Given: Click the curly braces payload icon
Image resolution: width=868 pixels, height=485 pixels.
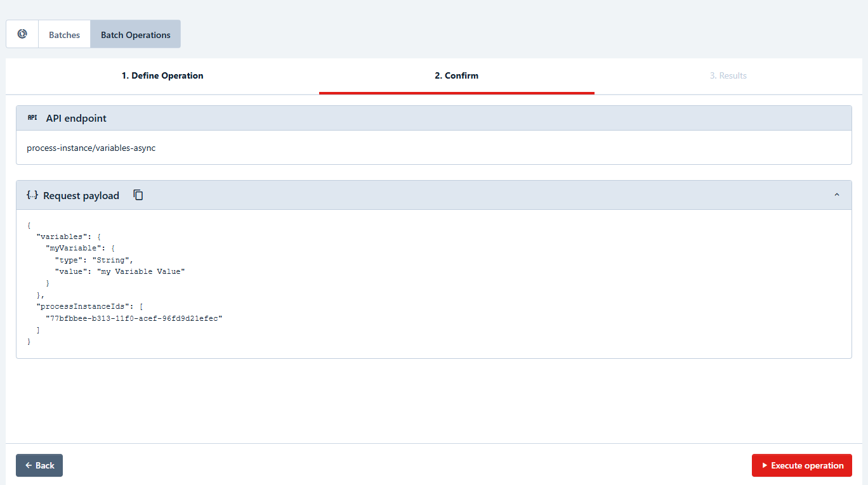Looking at the screenshot, I should [32, 195].
